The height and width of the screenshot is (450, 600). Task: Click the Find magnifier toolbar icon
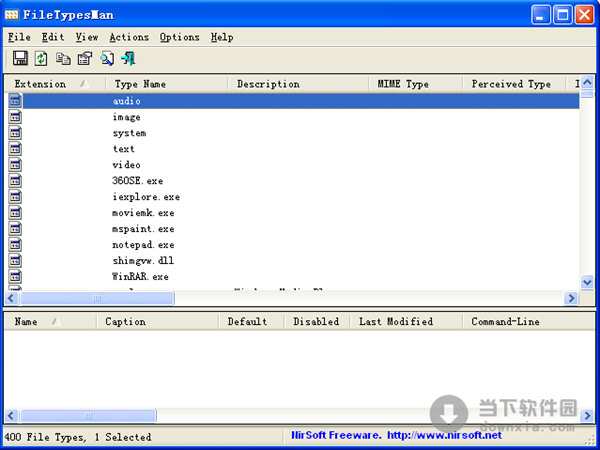pyautogui.click(x=106, y=59)
